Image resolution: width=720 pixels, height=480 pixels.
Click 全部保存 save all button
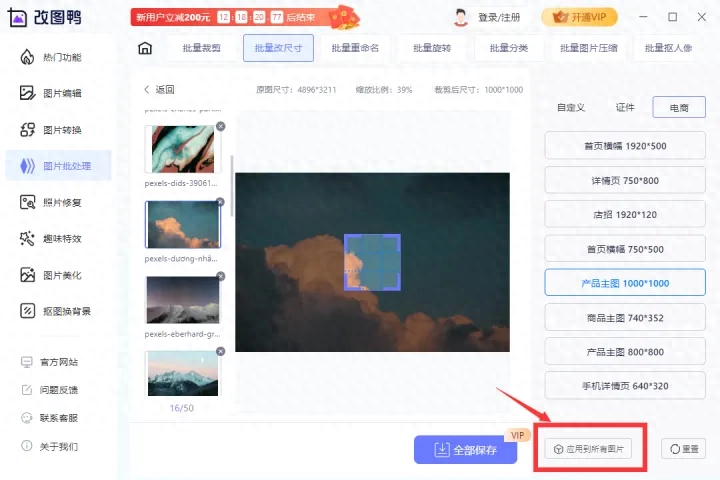coord(466,450)
